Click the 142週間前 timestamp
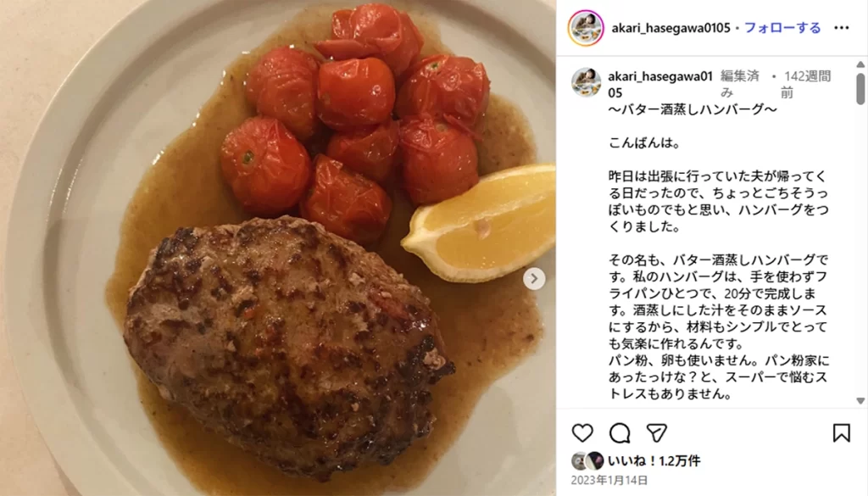Screen dimensions: 868x496 click(x=805, y=84)
